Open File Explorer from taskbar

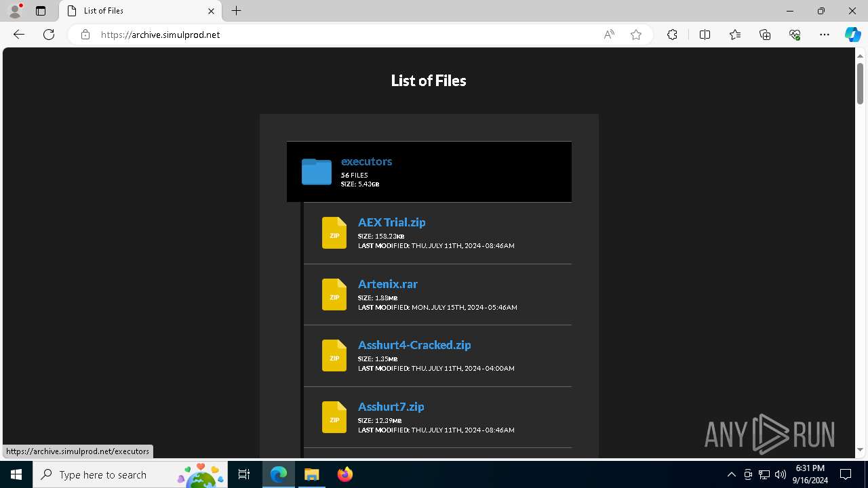tap(312, 474)
